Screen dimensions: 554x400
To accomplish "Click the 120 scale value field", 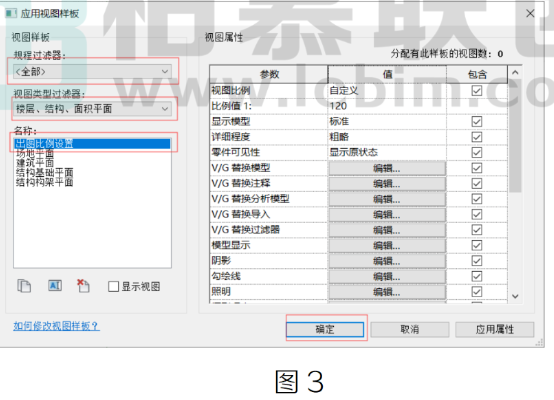I will (387, 106).
